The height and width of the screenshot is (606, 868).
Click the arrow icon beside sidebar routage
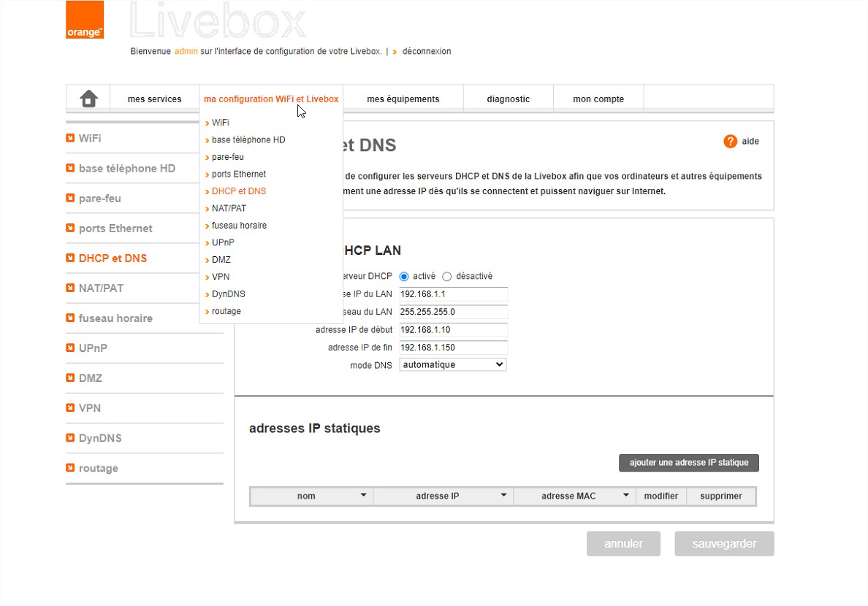point(70,468)
